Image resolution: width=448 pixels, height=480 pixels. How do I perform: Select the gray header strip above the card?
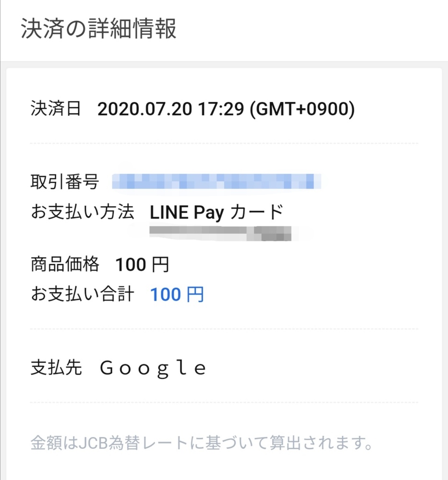[x=224, y=64]
